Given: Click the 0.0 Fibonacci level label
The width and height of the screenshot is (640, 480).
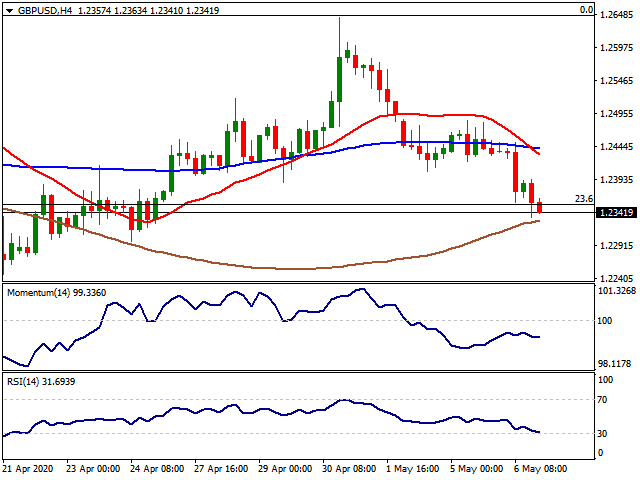Looking at the screenshot, I should (x=587, y=9).
